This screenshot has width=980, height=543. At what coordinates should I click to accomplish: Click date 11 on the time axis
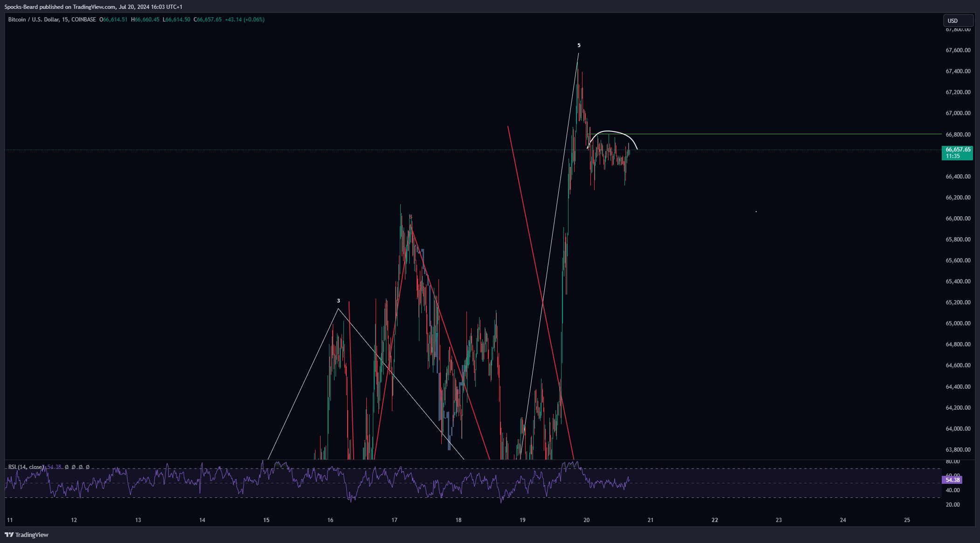click(x=10, y=520)
